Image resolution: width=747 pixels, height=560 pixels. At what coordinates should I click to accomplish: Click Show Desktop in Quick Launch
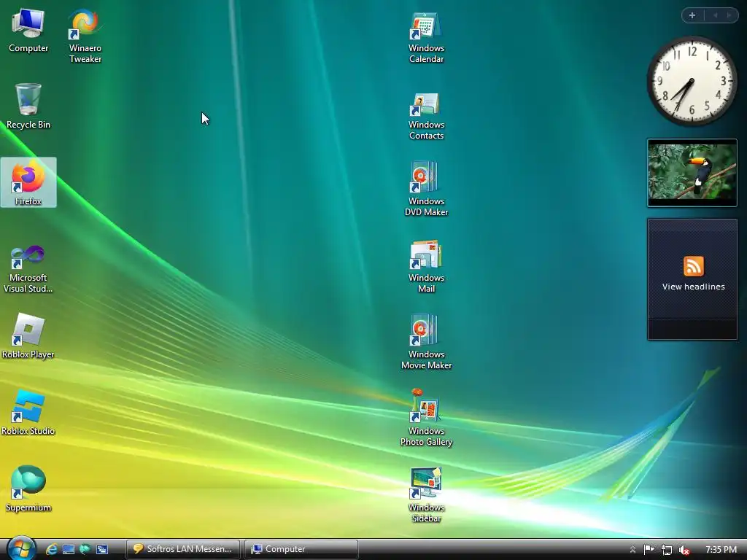(68, 549)
